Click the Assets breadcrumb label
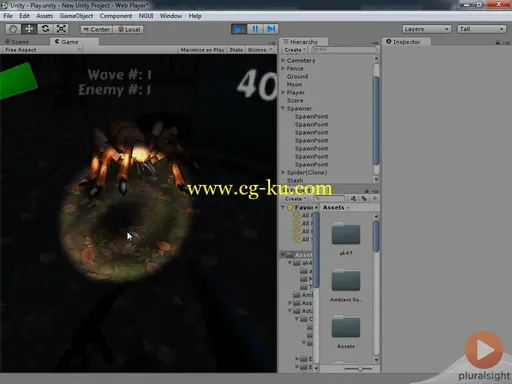Image resolution: width=512 pixels, height=384 pixels. [x=333, y=207]
